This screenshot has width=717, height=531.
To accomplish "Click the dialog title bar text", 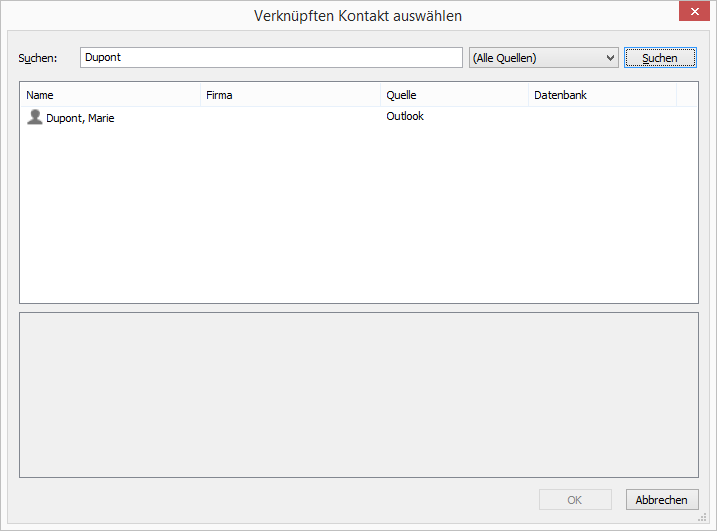I will pyautogui.click(x=358, y=15).
